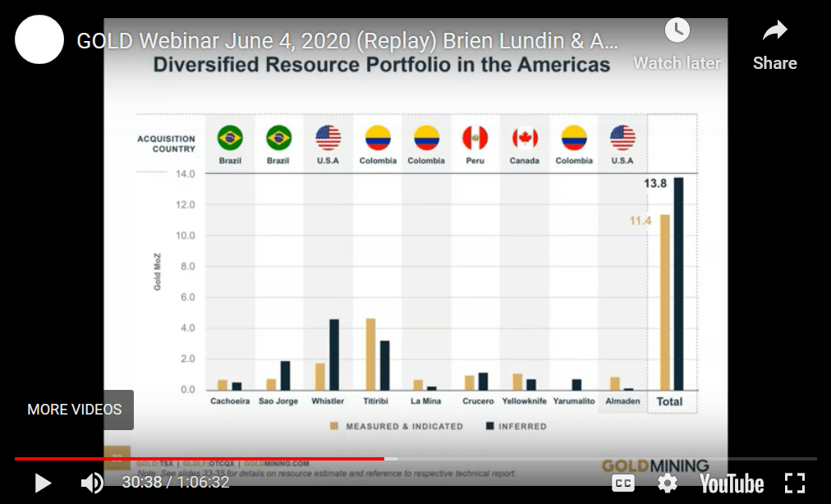The width and height of the screenshot is (831, 504).
Task: Click the Yarumalito axis label
Action: [x=574, y=401]
